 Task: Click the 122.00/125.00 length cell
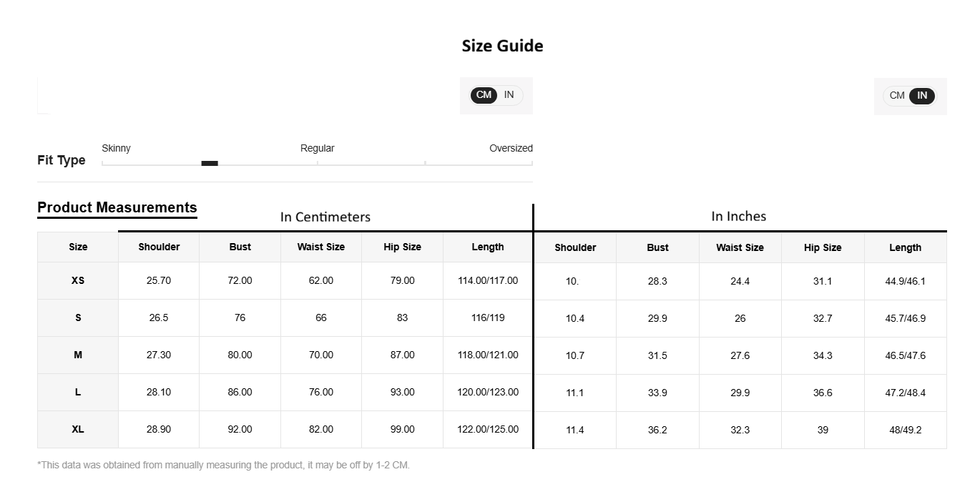pyautogui.click(x=488, y=429)
